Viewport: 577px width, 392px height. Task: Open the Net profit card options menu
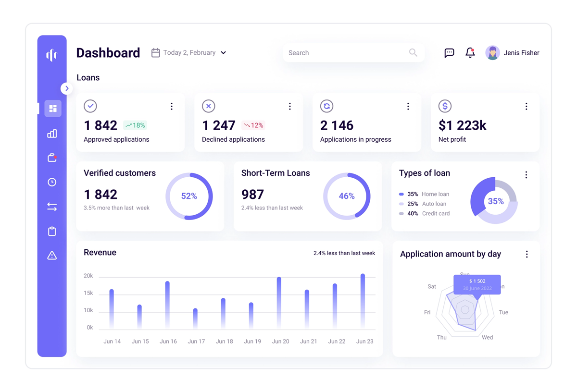pyautogui.click(x=527, y=107)
